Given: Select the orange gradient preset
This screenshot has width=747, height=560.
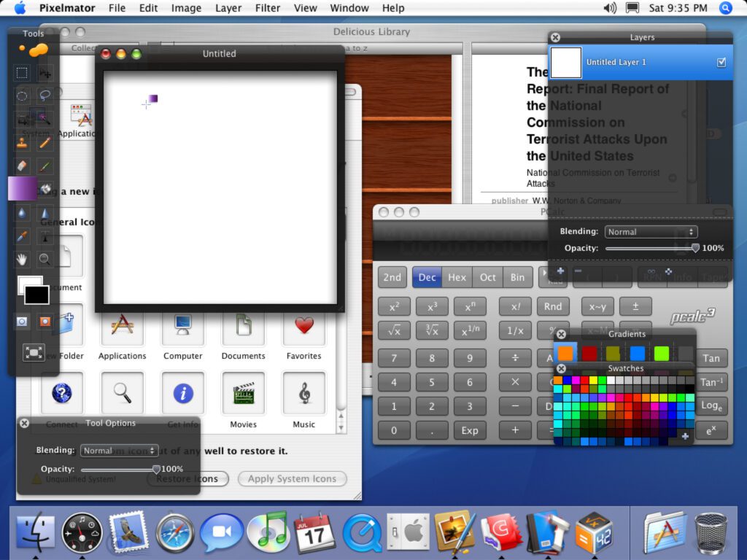Looking at the screenshot, I should pos(565,353).
